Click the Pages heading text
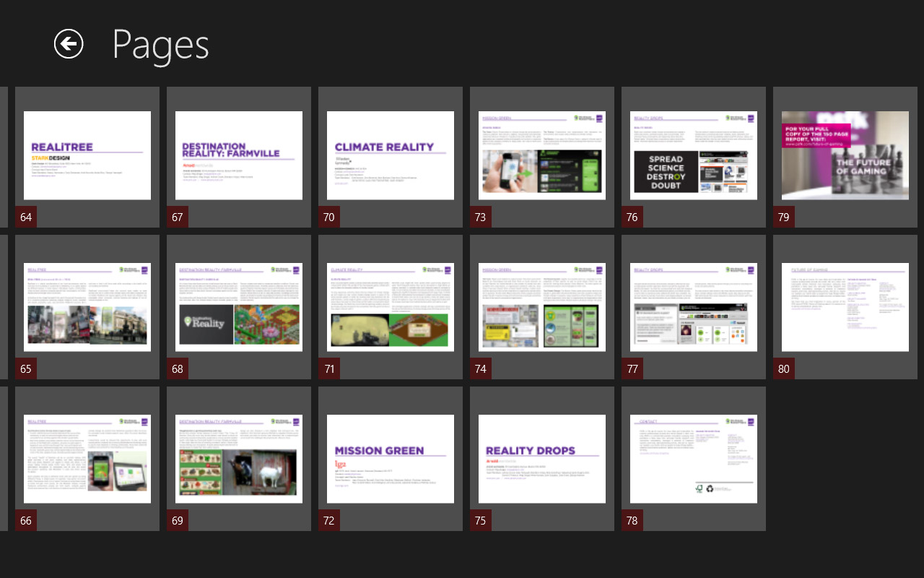924x578 pixels. (160, 46)
